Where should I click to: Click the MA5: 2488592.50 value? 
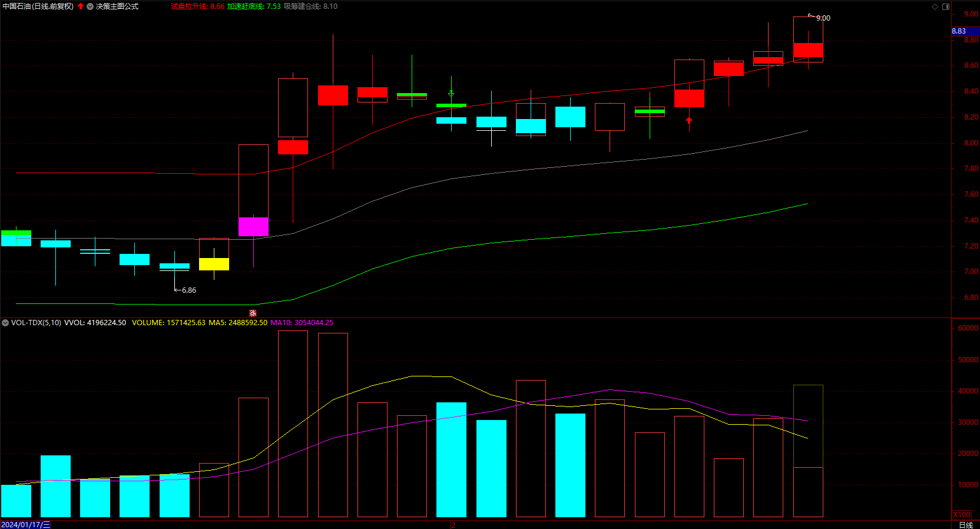pos(238,323)
